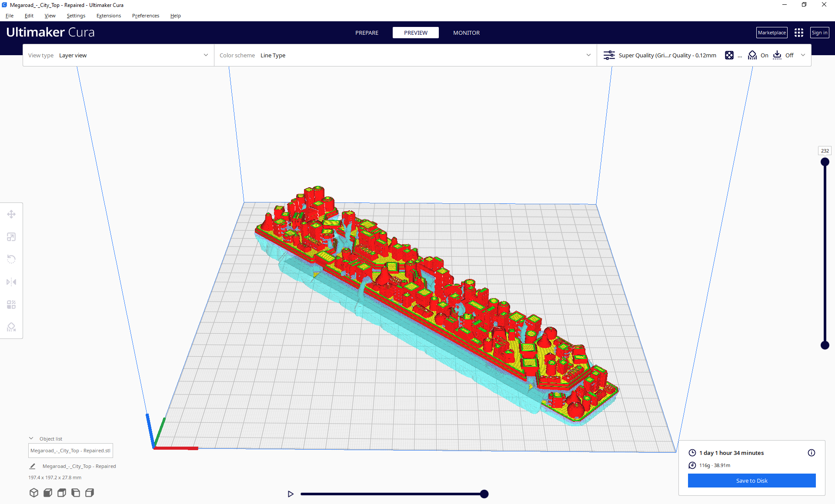Select the Support Blocker tool

[x=11, y=327]
